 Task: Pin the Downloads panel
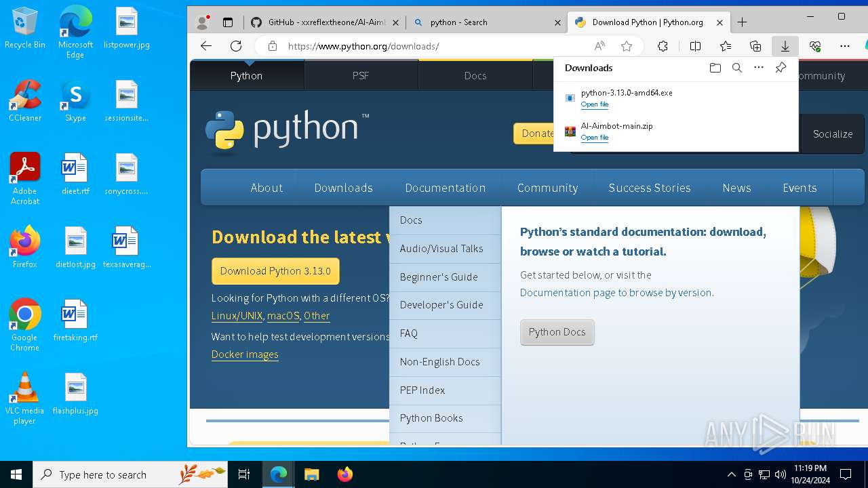tap(781, 68)
